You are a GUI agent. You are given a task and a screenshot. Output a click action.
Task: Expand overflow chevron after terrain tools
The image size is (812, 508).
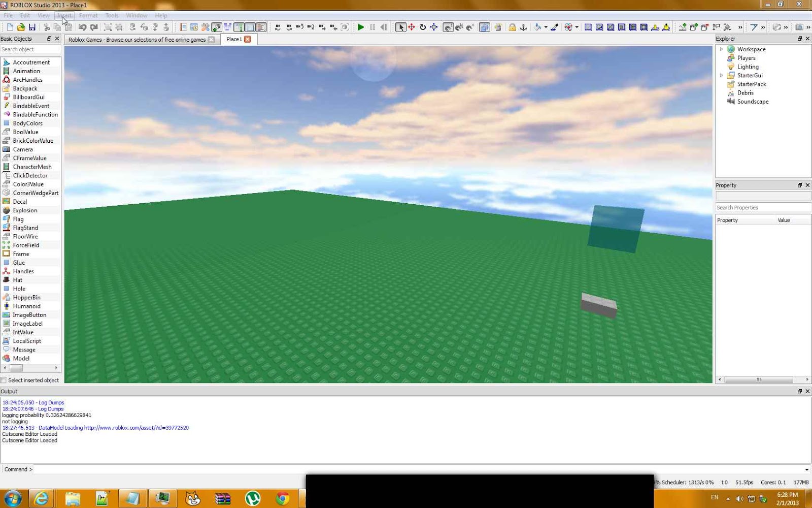point(740,27)
